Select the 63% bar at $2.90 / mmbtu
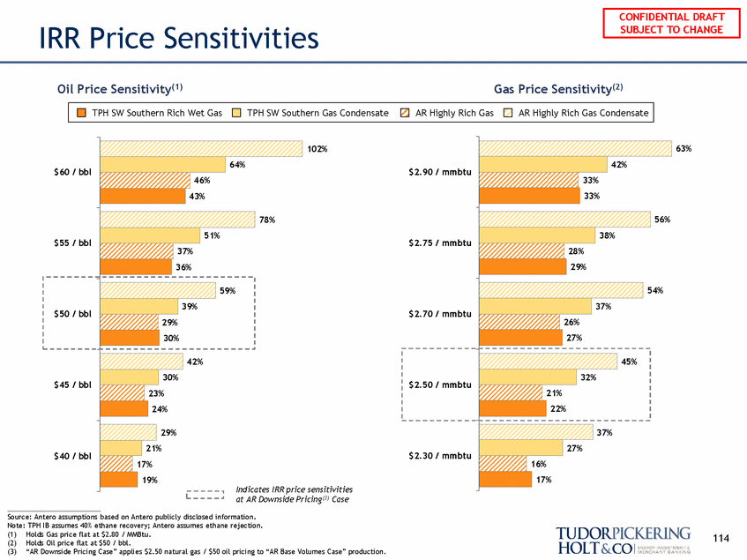 tap(576, 148)
